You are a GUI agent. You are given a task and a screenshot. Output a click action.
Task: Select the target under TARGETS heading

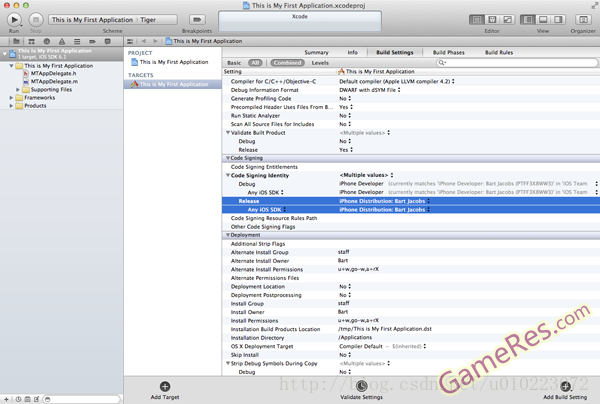(x=172, y=84)
